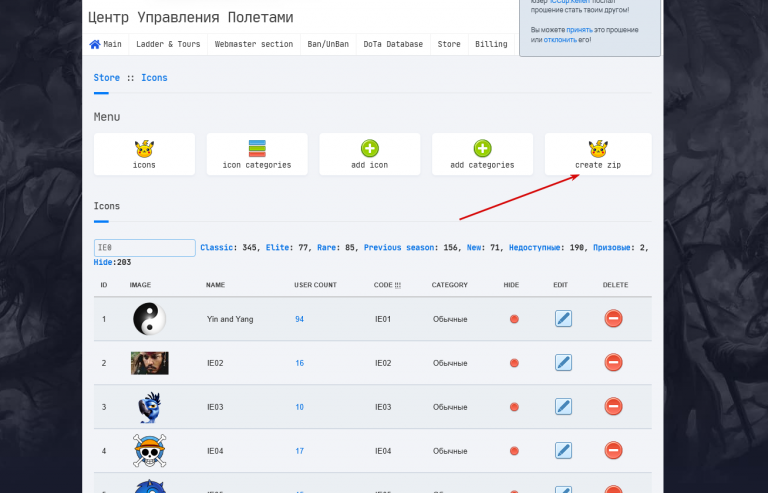
Task: Open the Store tab
Action: coord(449,44)
